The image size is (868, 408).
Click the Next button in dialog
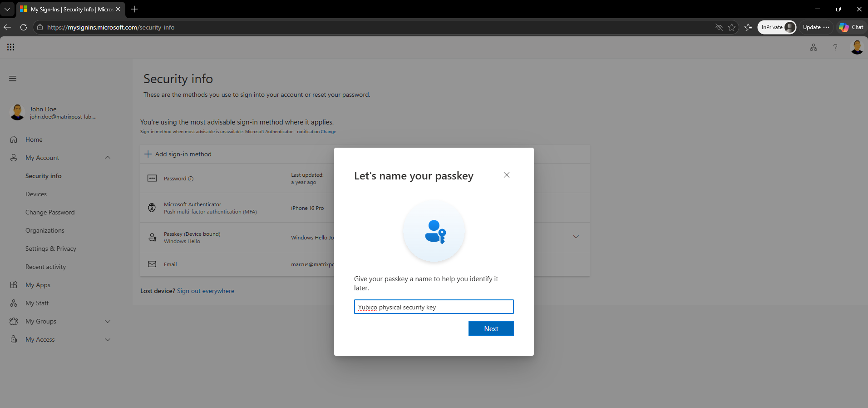coord(491,328)
